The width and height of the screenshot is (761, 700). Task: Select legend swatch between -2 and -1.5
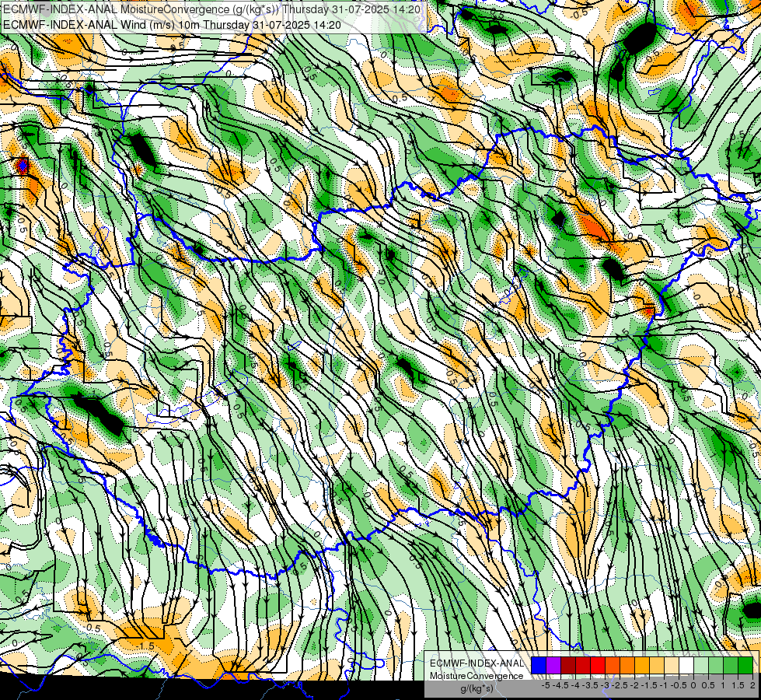coord(642,665)
